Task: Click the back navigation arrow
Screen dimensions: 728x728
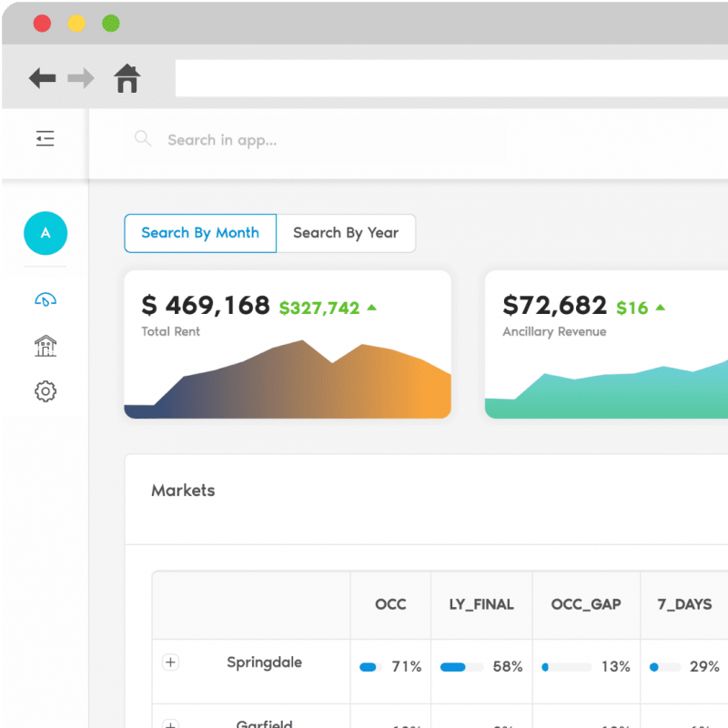Action: point(42,78)
